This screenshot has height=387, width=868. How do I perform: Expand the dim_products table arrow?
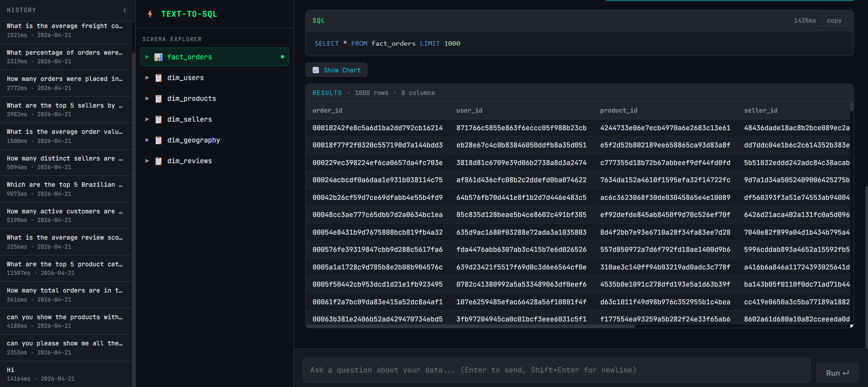pyautogui.click(x=147, y=99)
